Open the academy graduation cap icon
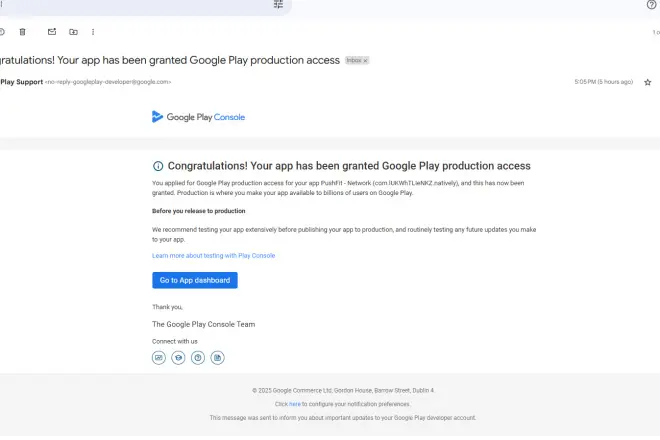Image resolution: width=660 pixels, height=440 pixels. pyautogui.click(x=178, y=357)
